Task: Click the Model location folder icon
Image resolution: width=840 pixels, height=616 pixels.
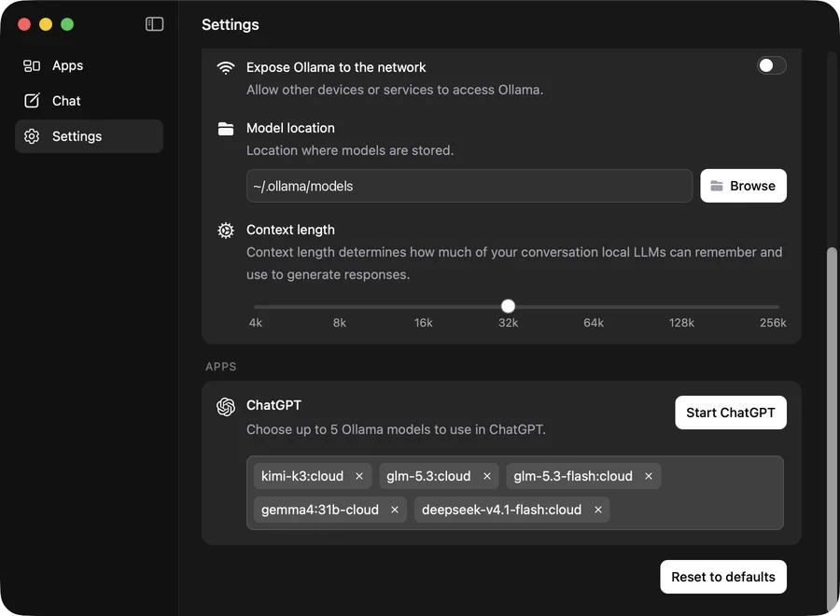Action: tap(226, 129)
